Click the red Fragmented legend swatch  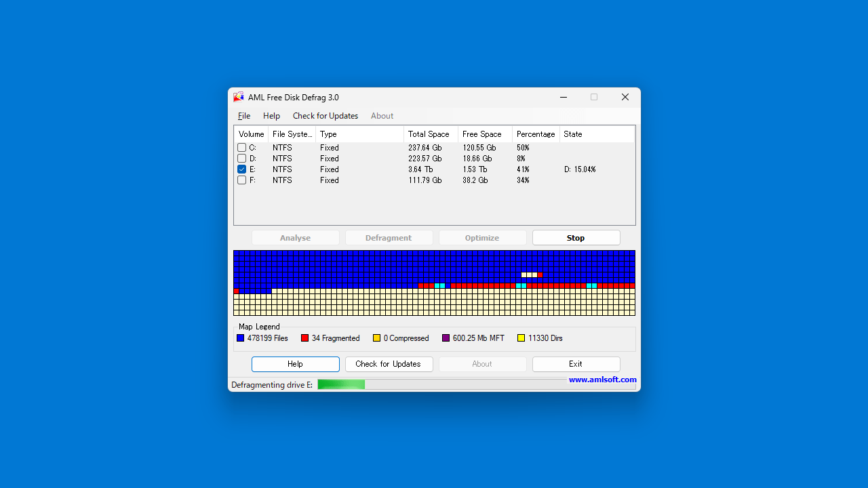[x=305, y=338]
